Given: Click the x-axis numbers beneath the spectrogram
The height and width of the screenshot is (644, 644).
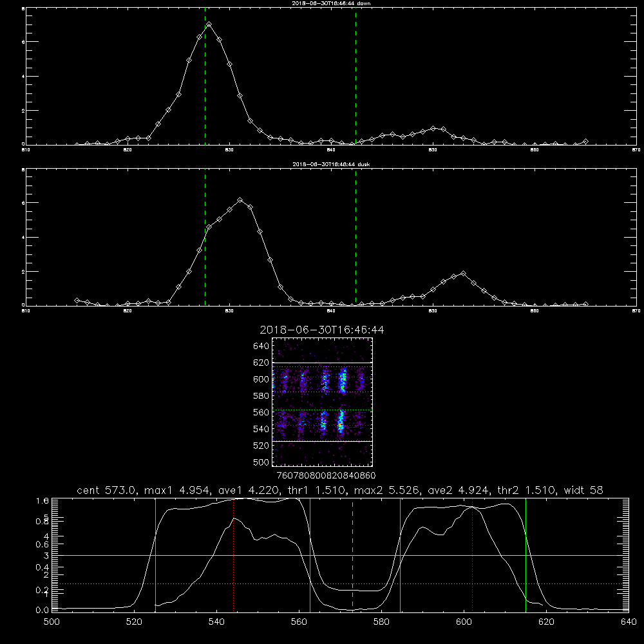Looking at the screenshot, I should [326, 475].
